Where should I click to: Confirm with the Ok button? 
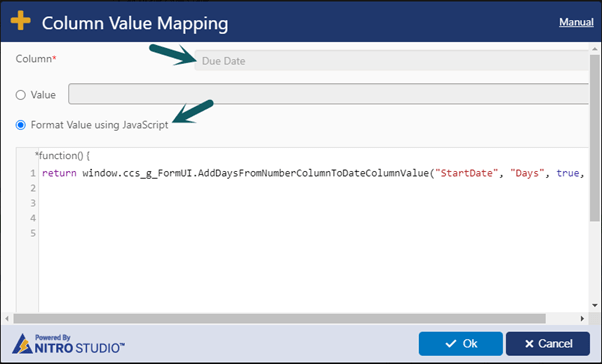[x=461, y=344]
